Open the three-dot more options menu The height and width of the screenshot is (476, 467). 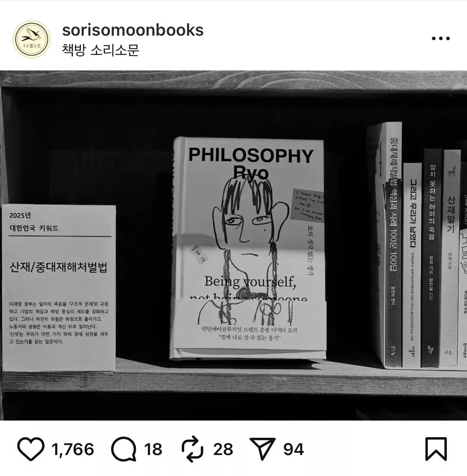(x=441, y=39)
